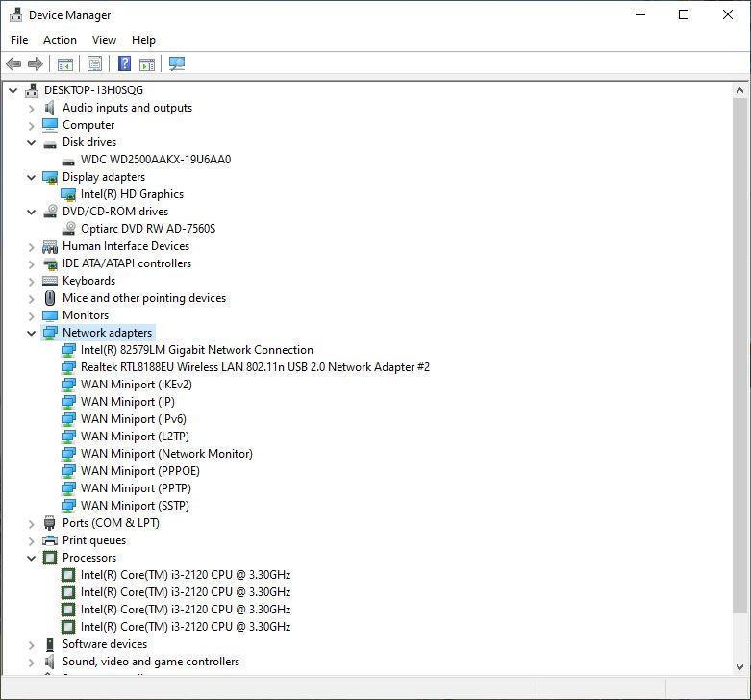Select Intel(R) HD Graphics adapter

tap(132, 194)
